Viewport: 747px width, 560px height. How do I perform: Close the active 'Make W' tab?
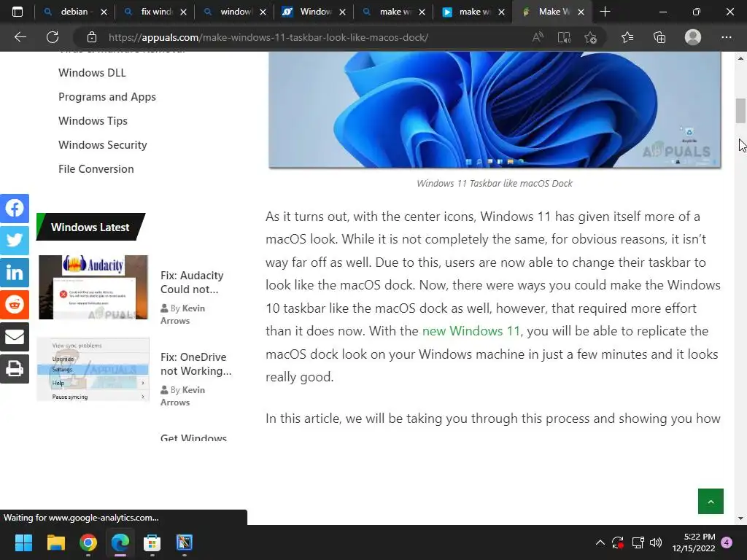pyautogui.click(x=581, y=12)
